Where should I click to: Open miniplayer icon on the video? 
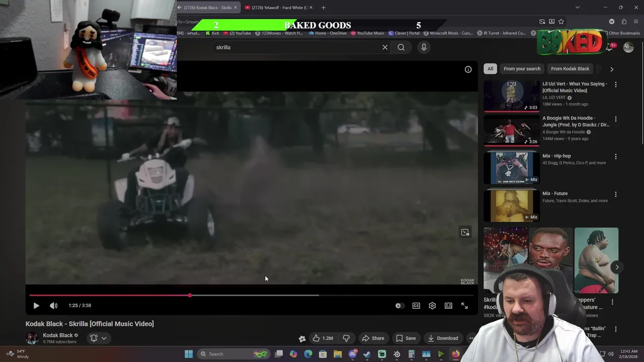pos(465,232)
